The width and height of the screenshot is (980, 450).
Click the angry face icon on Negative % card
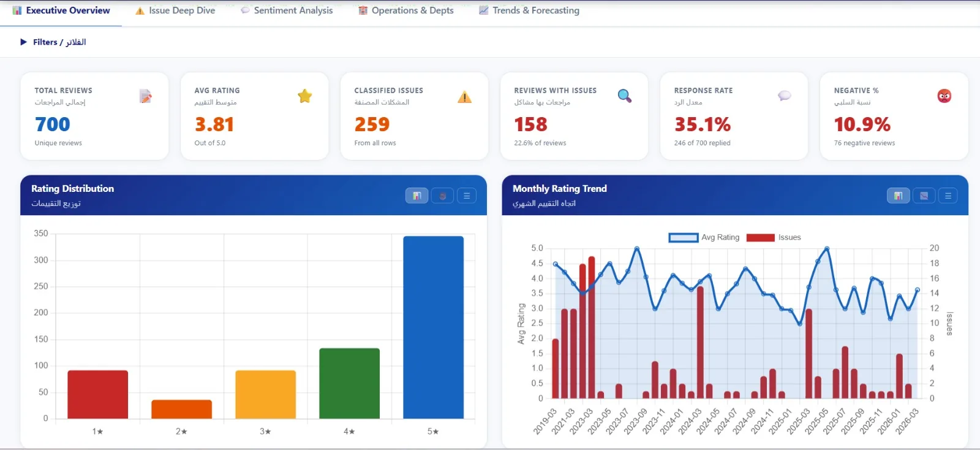click(x=944, y=96)
